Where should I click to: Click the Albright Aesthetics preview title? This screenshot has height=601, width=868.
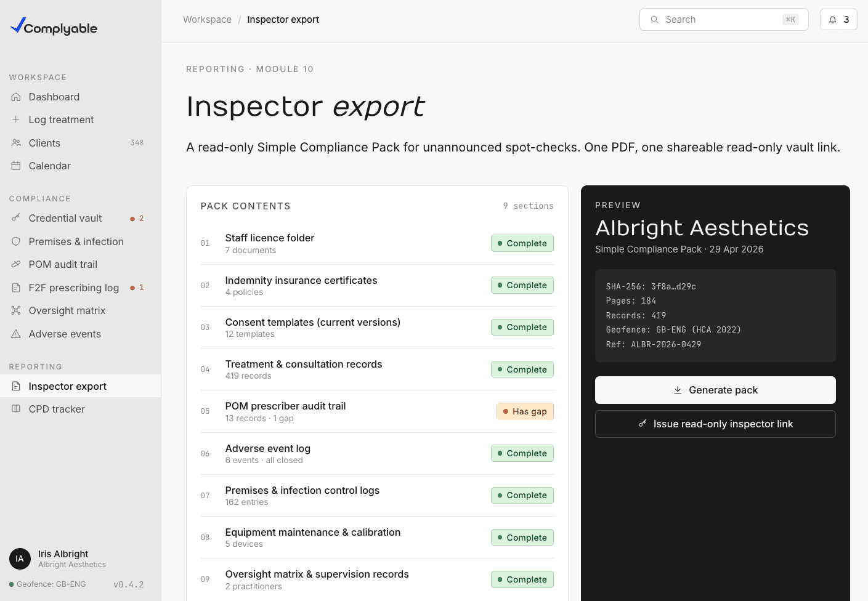click(702, 228)
